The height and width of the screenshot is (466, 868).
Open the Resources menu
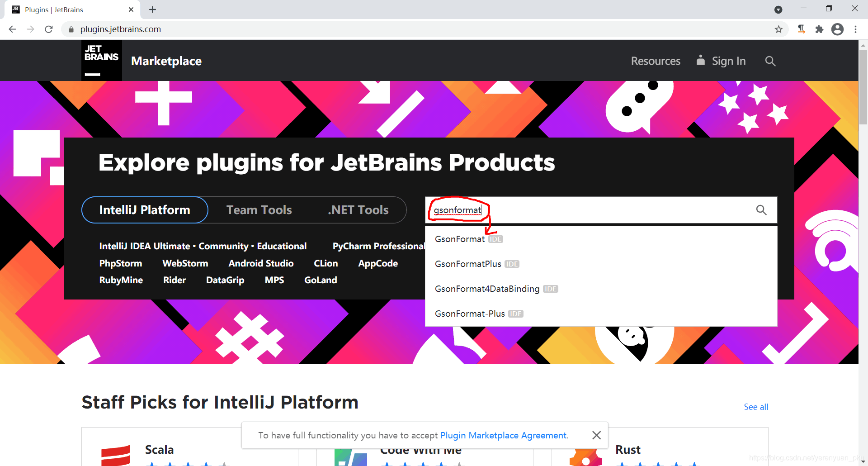click(x=656, y=61)
